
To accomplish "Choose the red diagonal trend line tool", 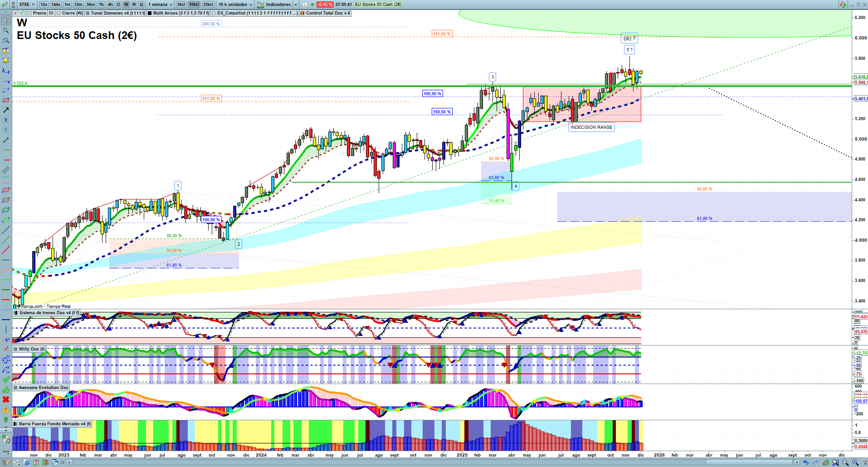I will pos(6,250).
